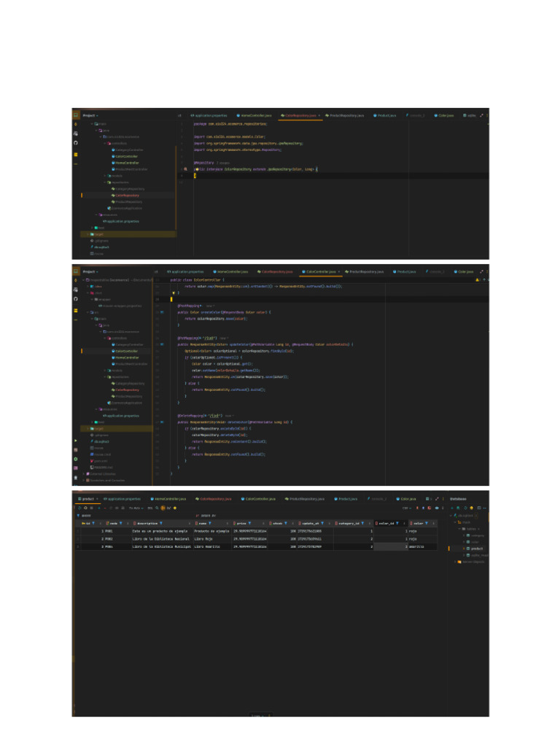Open the Color.java tab in the middle editor
The height and width of the screenshot is (747, 560).
(465, 271)
